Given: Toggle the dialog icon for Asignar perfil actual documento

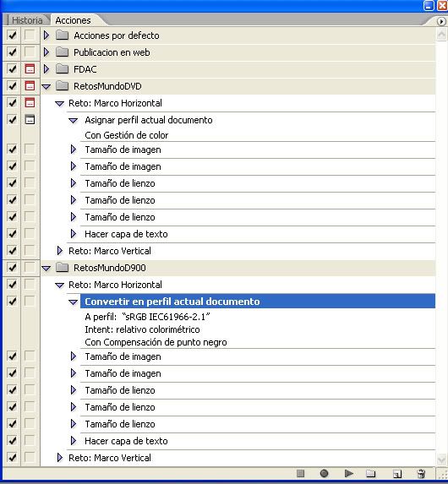Looking at the screenshot, I should coord(30,119).
